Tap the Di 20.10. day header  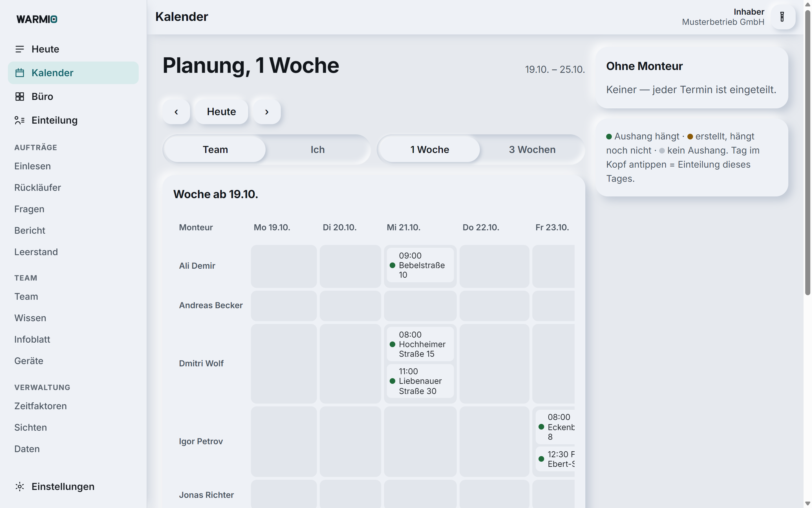(x=339, y=227)
